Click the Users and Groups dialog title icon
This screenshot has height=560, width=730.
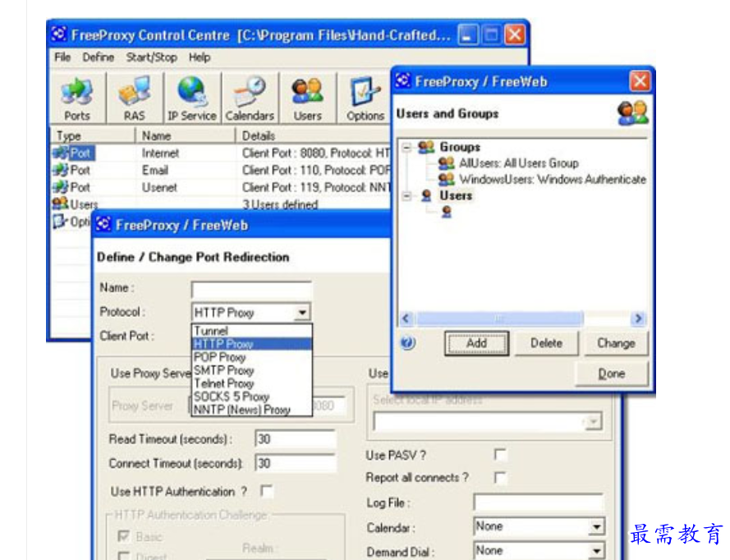(x=403, y=80)
